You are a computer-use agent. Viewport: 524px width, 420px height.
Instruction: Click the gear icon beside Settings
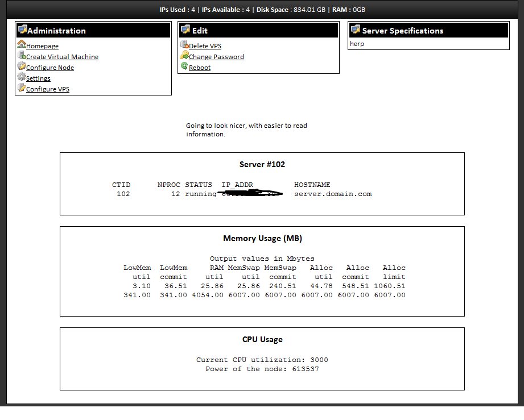(x=22, y=77)
